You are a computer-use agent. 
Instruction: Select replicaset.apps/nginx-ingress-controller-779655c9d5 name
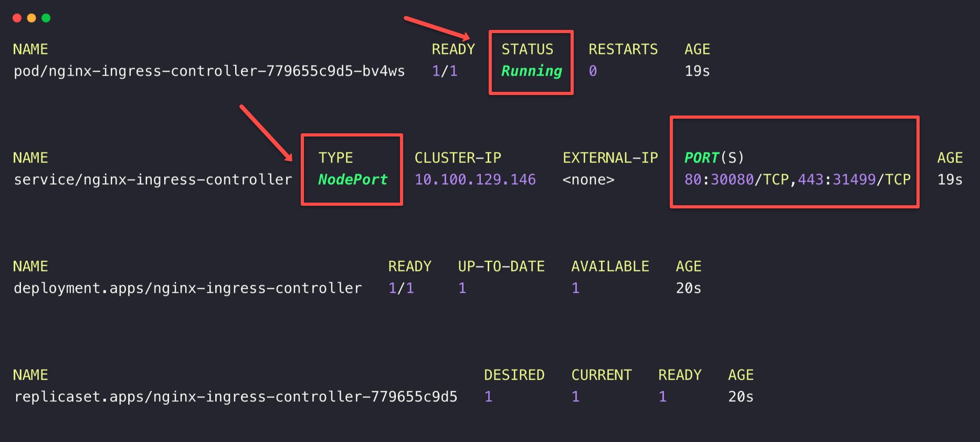236,397
